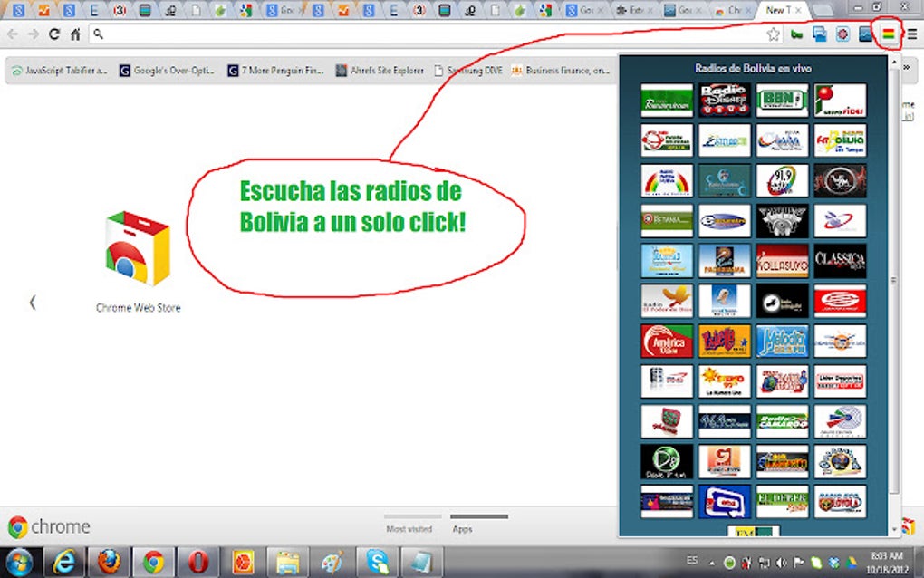Open the JavaScript Tabifier bookmark

tap(60, 70)
